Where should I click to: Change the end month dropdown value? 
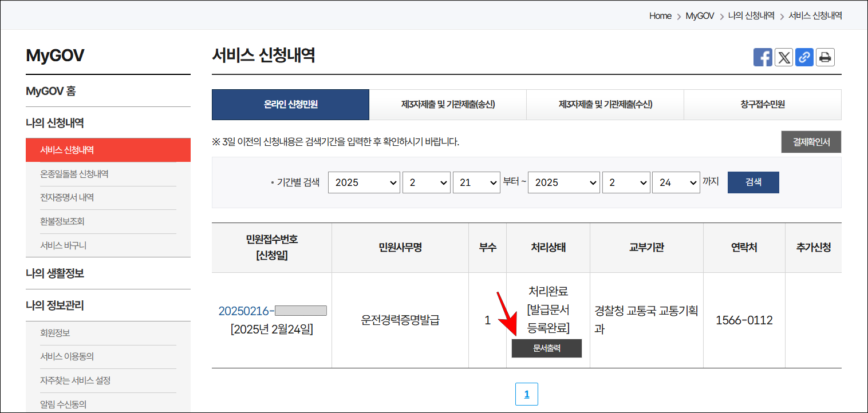click(626, 182)
